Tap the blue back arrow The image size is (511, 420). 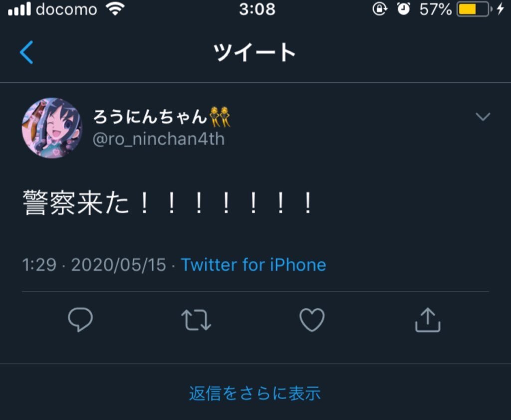[x=26, y=52]
